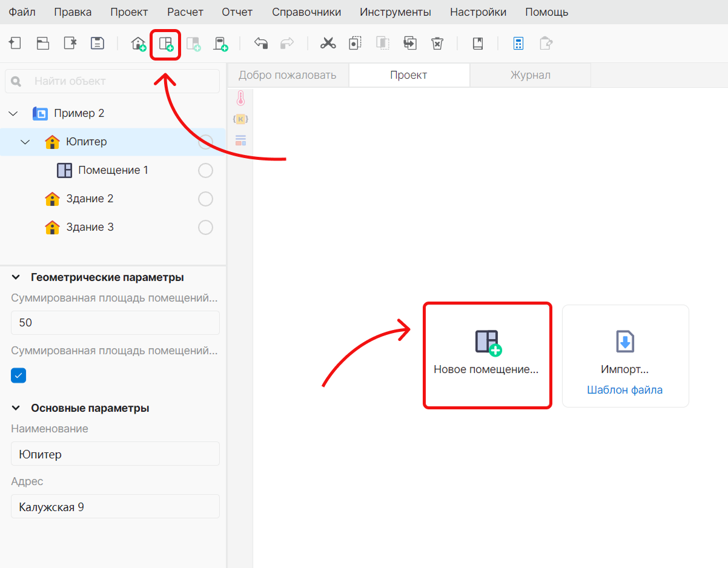Click the undo arrow icon

(260, 44)
